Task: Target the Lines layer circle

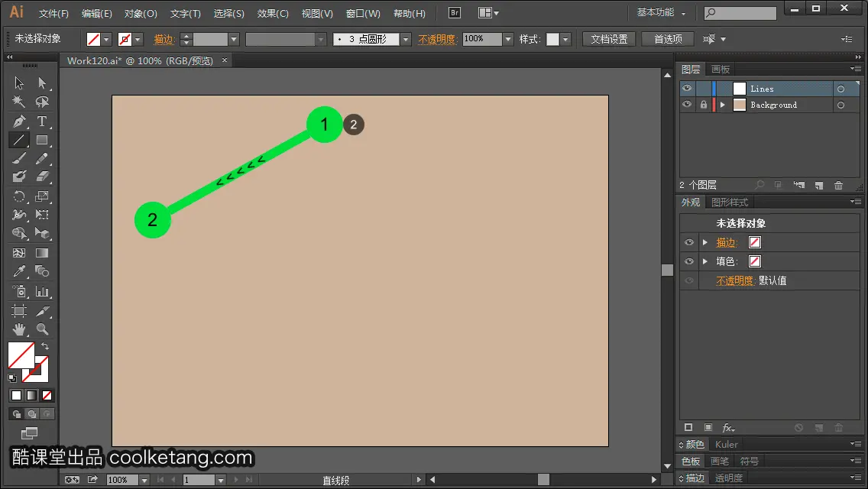Action: 840,89
